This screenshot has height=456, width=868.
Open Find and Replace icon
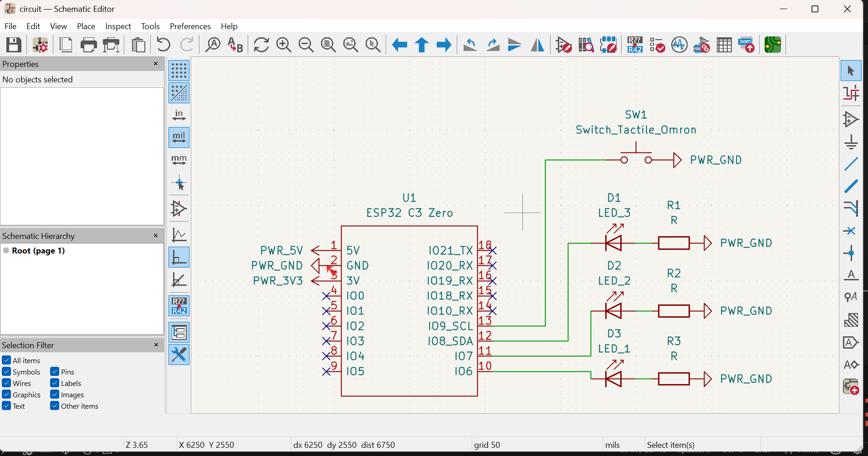coord(235,45)
